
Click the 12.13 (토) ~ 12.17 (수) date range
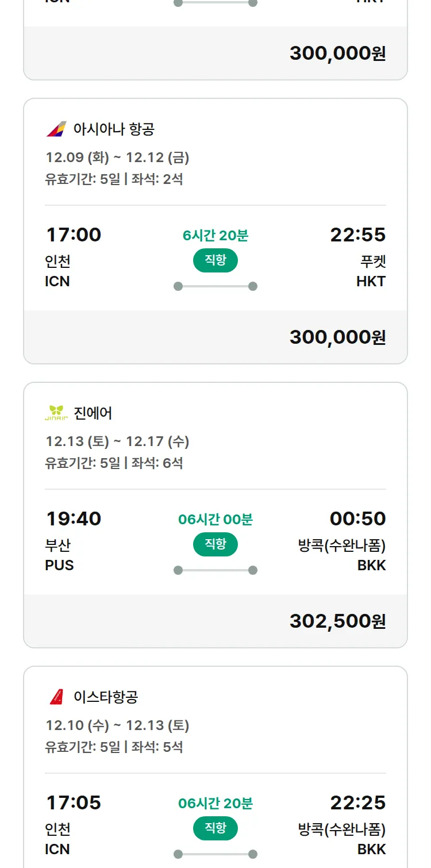(x=117, y=441)
